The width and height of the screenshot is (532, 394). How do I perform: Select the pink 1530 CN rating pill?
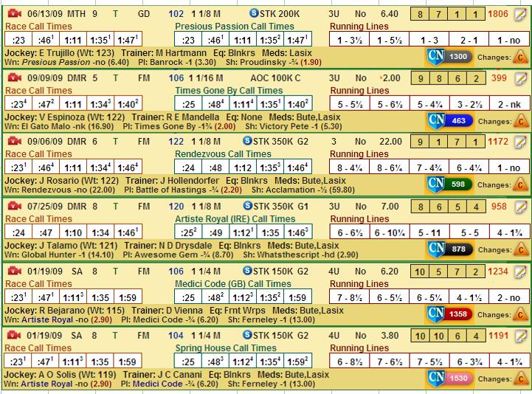(x=458, y=379)
